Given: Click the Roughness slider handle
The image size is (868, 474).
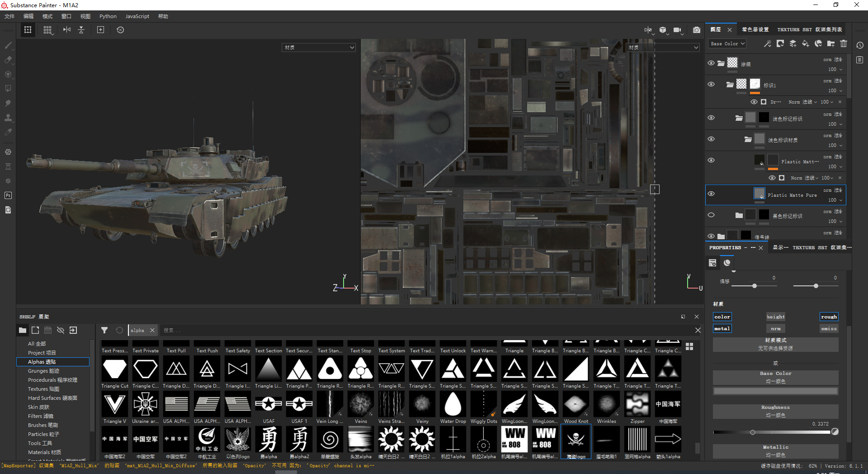Looking at the screenshot, I should tap(753, 432).
